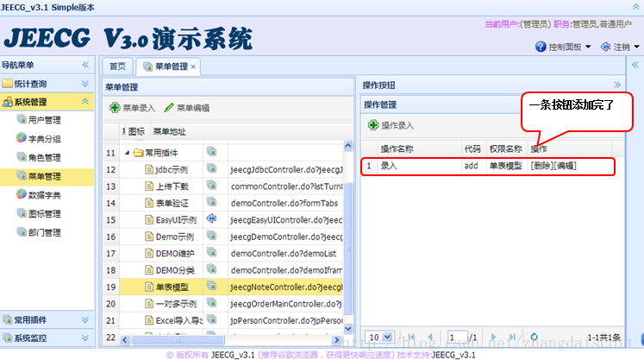Go to the previous page
The image size is (644, 360).
click(430, 337)
